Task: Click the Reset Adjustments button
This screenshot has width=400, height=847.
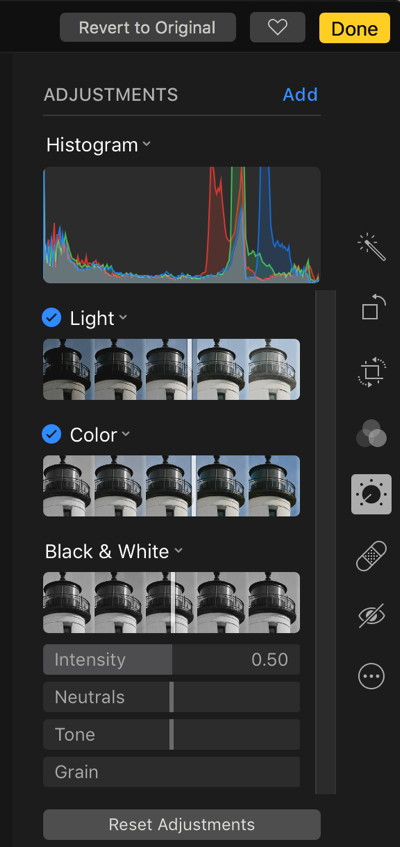Action: 182,824
